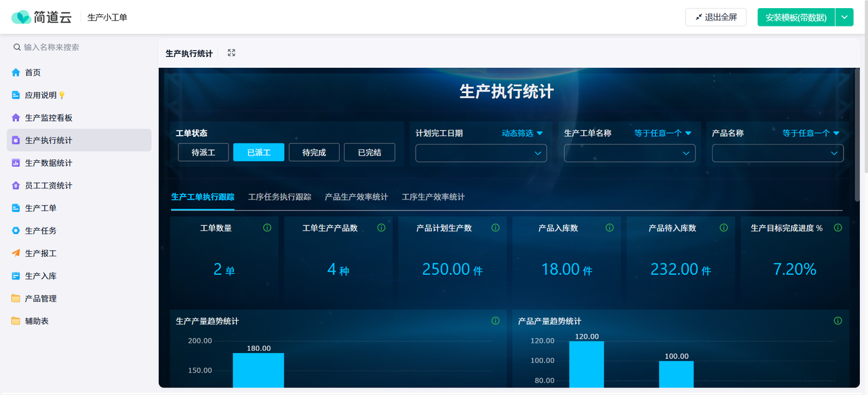The width and height of the screenshot is (868, 395).
Task: Toggle the 已派工 status filter
Action: tap(258, 153)
